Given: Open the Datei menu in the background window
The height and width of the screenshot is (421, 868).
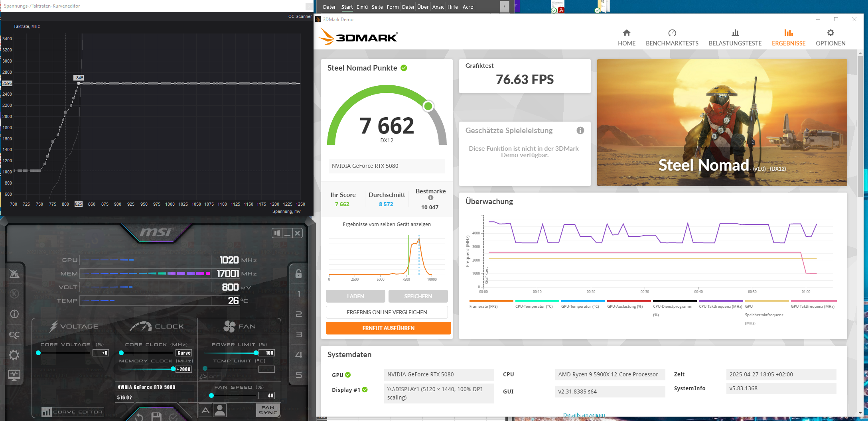Looking at the screenshot, I should [329, 7].
